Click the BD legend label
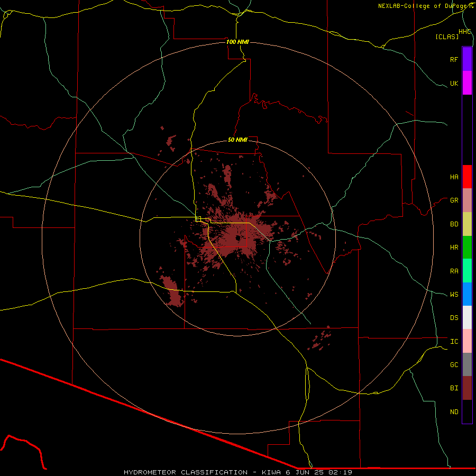476x476 pixels. point(454,224)
